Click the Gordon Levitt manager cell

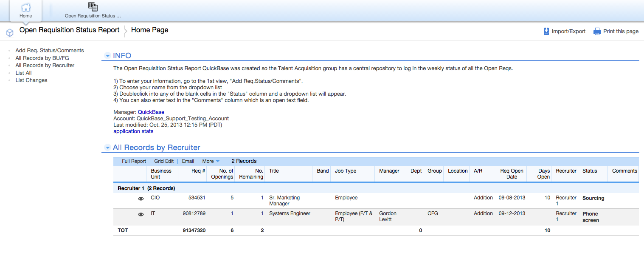click(x=388, y=216)
